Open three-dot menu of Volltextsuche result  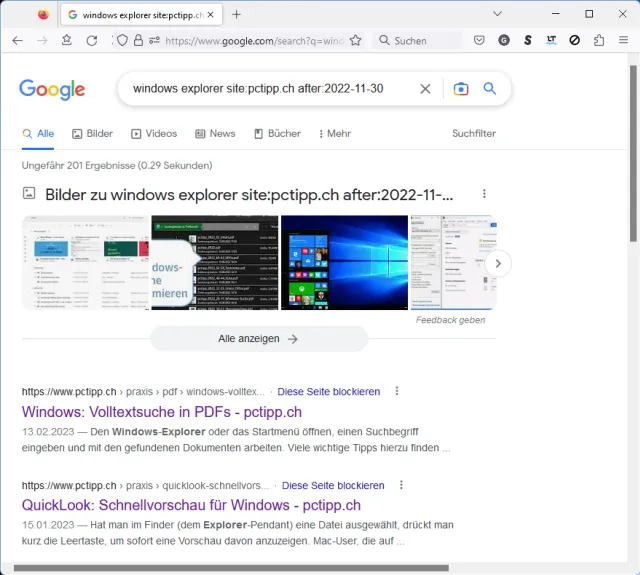[397, 391]
